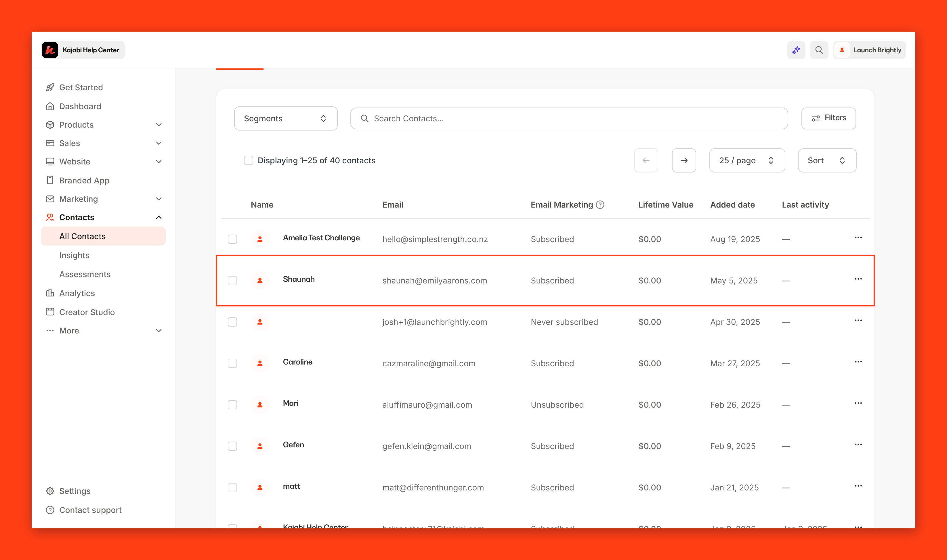This screenshot has height=560, width=947.
Task: Open the three-dot menu for Shaunah
Action: (858, 279)
